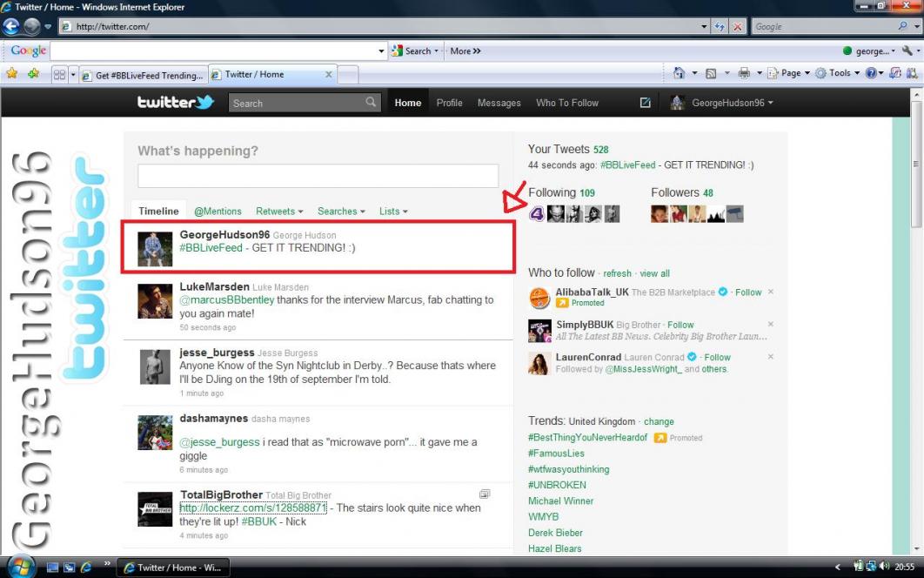
Task: Switch to the @Mentions tab
Action: 218,212
